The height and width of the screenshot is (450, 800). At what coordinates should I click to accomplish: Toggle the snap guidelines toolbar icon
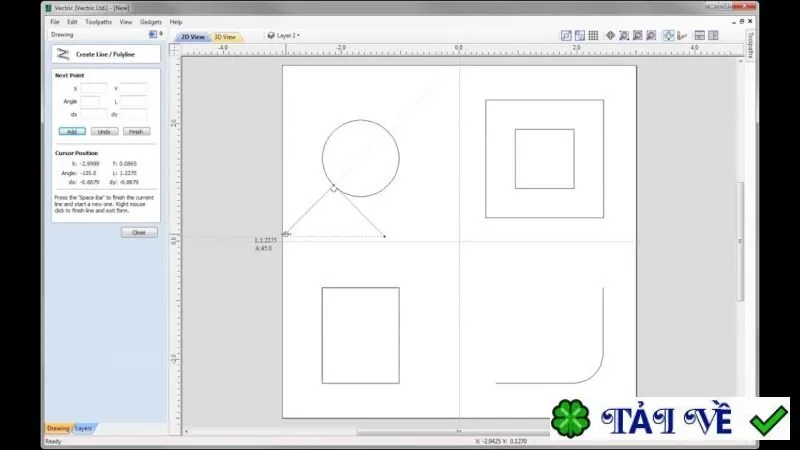click(x=580, y=35)
